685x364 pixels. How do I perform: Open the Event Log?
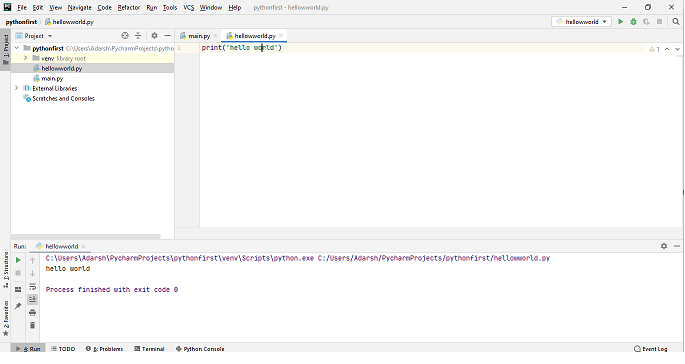650,349
